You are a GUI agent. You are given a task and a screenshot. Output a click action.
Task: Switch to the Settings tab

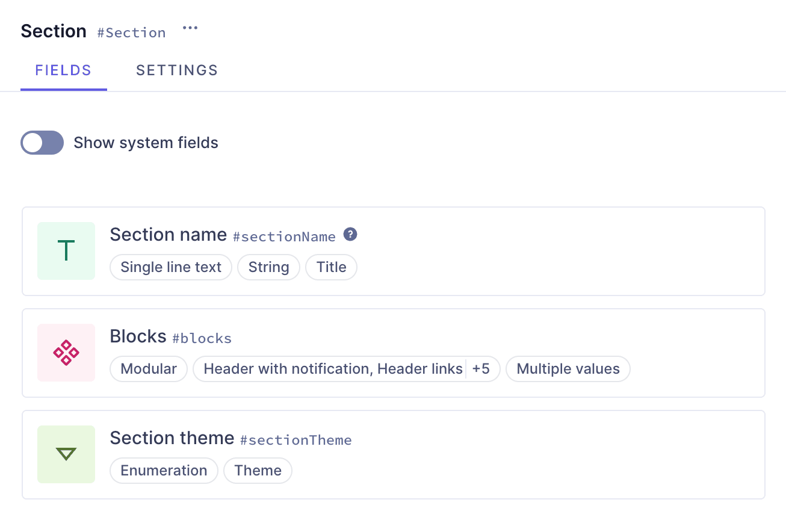(177, 70)
